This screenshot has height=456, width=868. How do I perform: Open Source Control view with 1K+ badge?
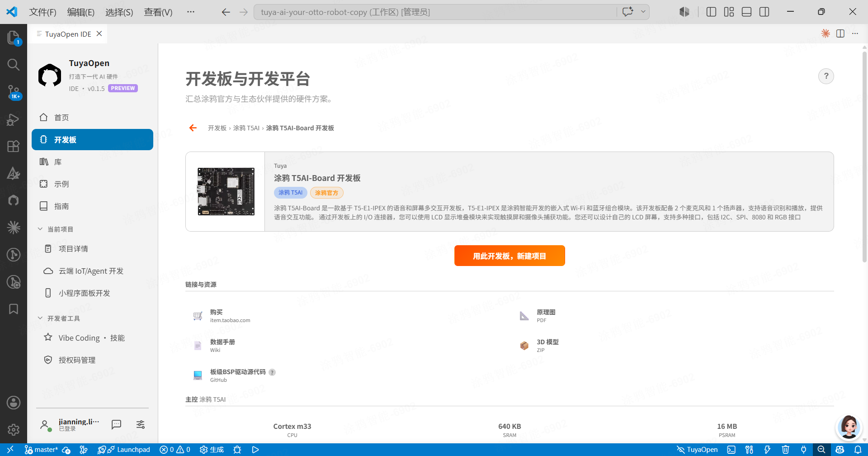(x=14, y=92)
